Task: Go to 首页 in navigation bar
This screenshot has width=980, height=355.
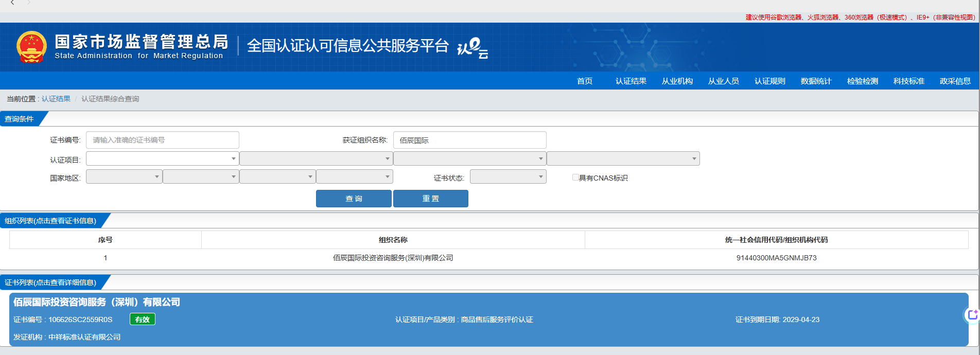Action: [585, 81]
